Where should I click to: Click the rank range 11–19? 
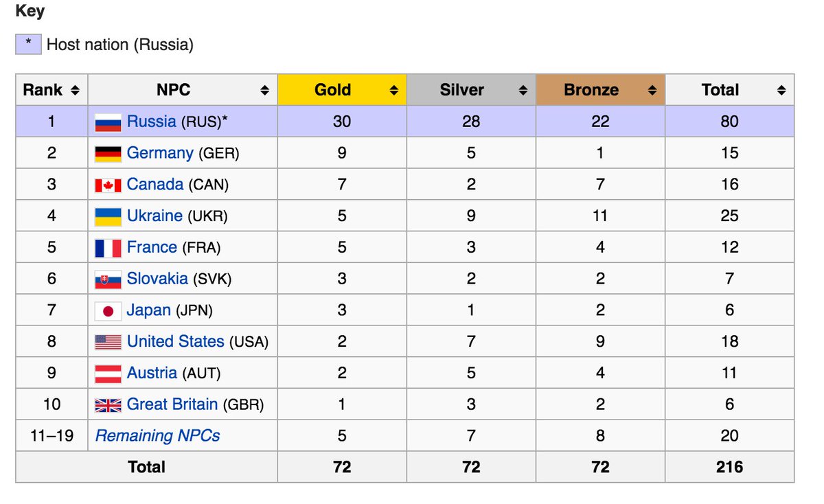coord(51,436)
